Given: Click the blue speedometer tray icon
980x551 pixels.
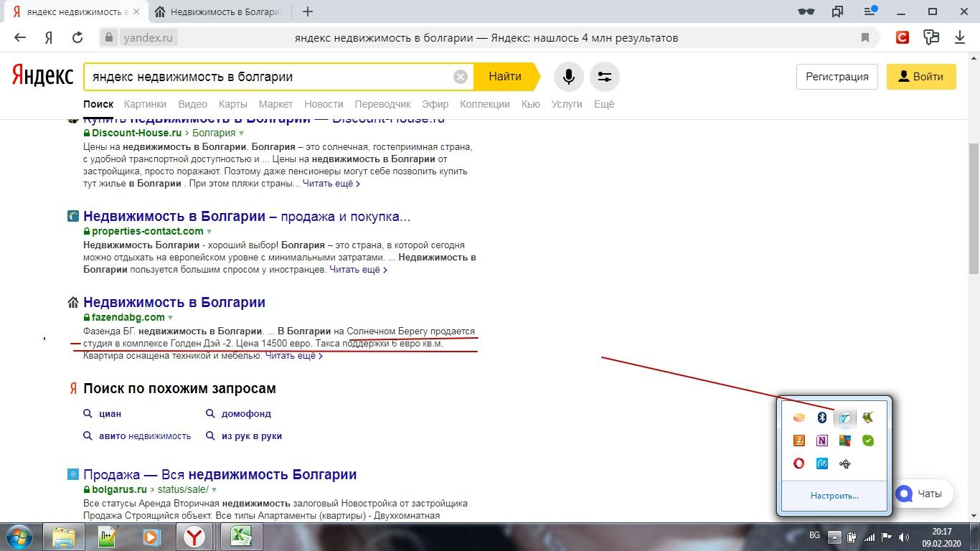Looking at the screenshot, I should point(822,463).
